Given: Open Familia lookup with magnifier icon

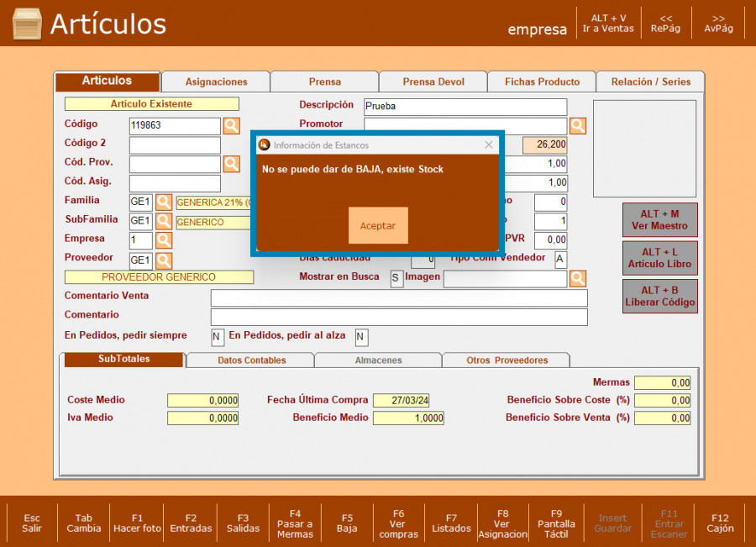Looking at the screenshot, I should pos(164,202).
